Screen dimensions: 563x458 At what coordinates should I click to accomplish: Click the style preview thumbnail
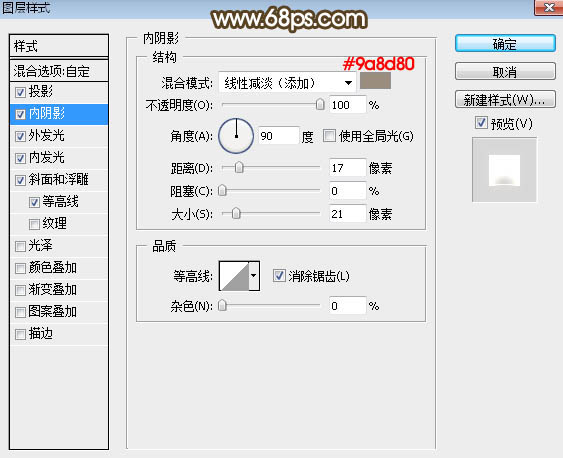pyautogui.click(x=504, y=170)
